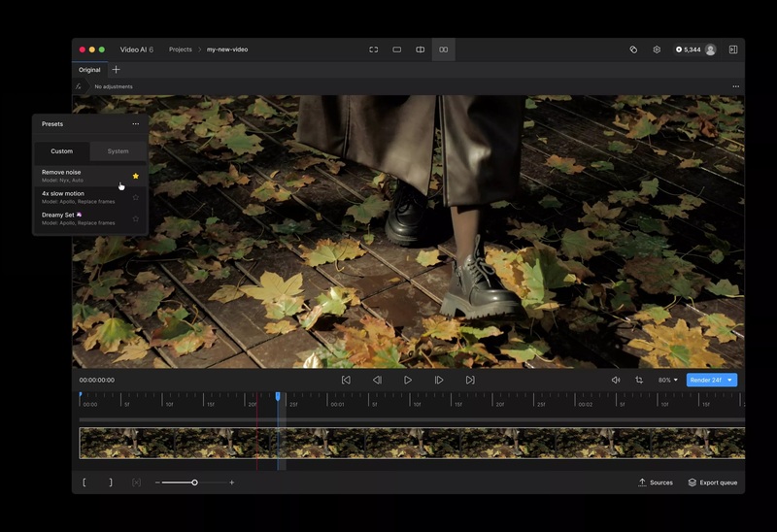Open the Presets panel three-dot menu

[136, 124]
